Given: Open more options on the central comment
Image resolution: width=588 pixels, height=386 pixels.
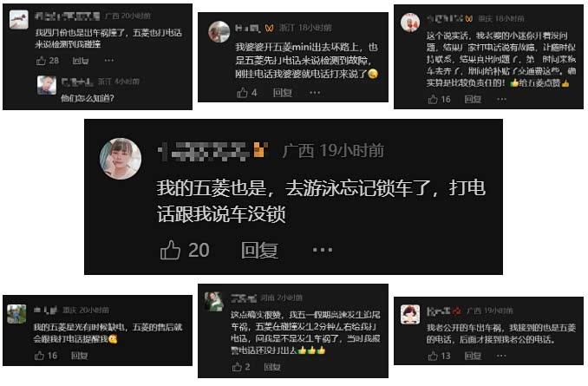Looking at the screenshot, I should 323,250.
